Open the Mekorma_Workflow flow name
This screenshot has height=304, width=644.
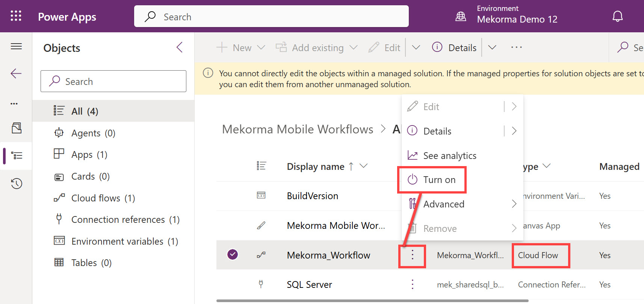(328, 255)
